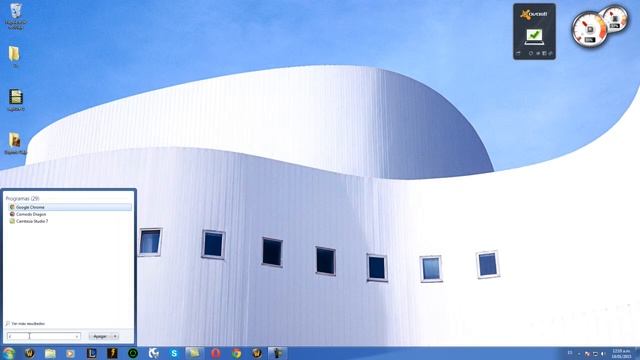Viewport: 640px width, 360px height.
Task: Click the Programas (29) results header
Action: tap(22, 198)
